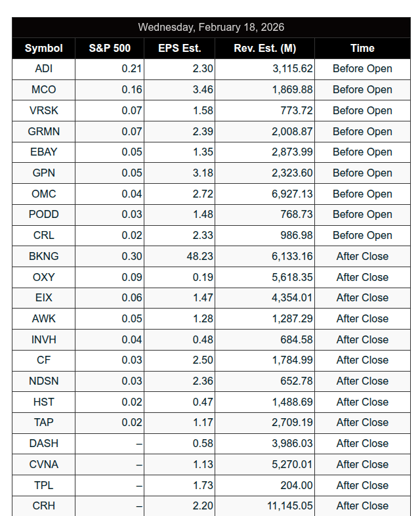Click the OXY ticker symbol
The width and height of the screenshot is (420, 516).
(x=44, y=277)
